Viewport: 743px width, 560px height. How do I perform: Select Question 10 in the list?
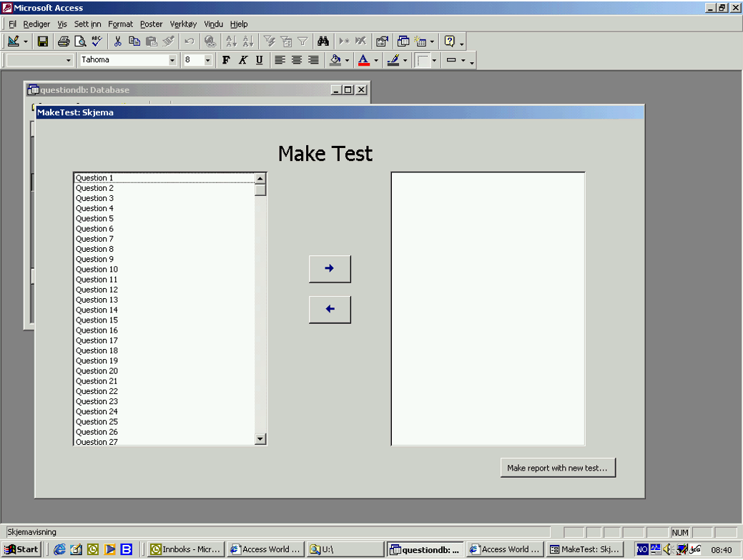coord(97,270)
